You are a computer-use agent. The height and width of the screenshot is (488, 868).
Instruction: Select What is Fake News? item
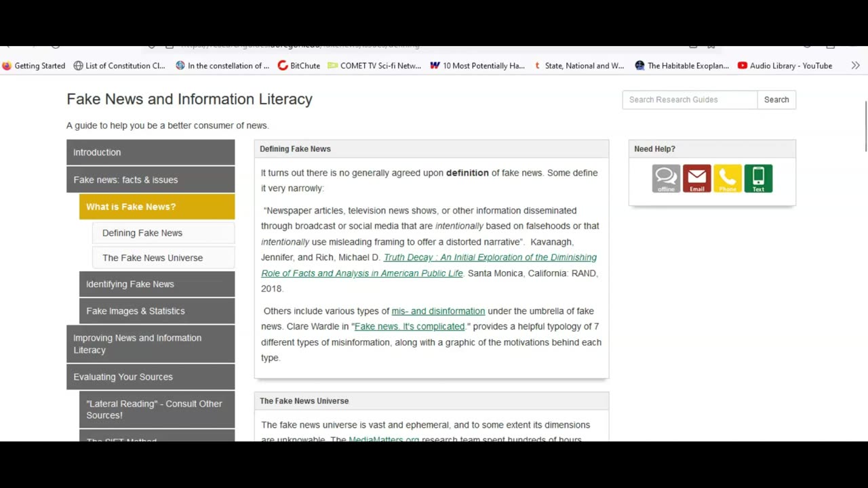click(157, 207)
